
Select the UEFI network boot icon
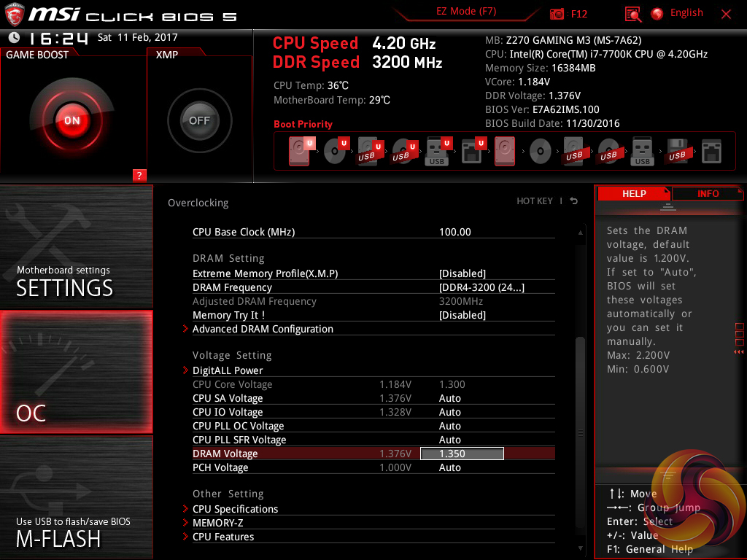coord(473,152)
